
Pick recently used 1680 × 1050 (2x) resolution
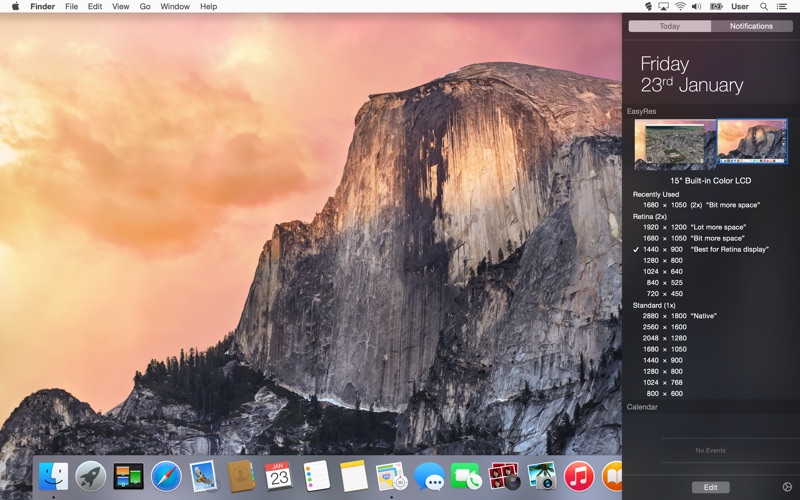tap(701, 205)
